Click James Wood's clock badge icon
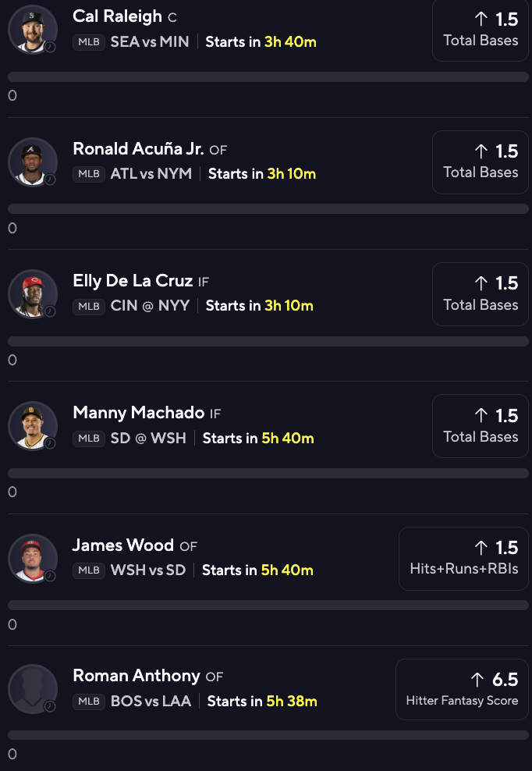The width and height of the screenshot is (532, 771). click(50, 575)
